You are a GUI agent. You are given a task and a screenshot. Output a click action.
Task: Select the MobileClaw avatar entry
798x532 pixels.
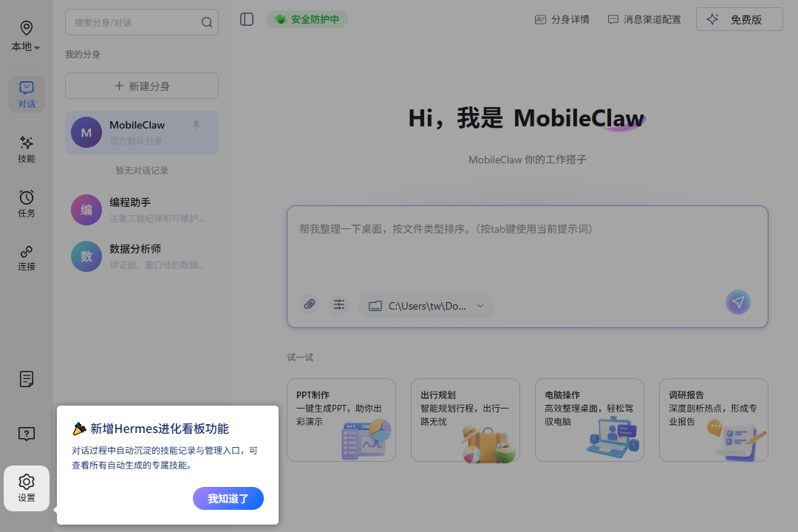pyautogui.click(x=141, y=132)
